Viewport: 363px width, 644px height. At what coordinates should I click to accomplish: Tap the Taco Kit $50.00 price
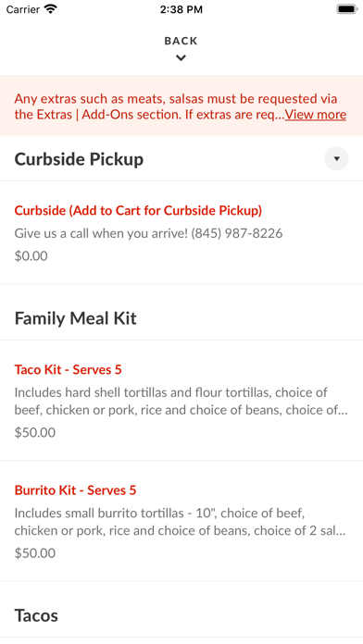pyautogui.click(x=35, y=432)
